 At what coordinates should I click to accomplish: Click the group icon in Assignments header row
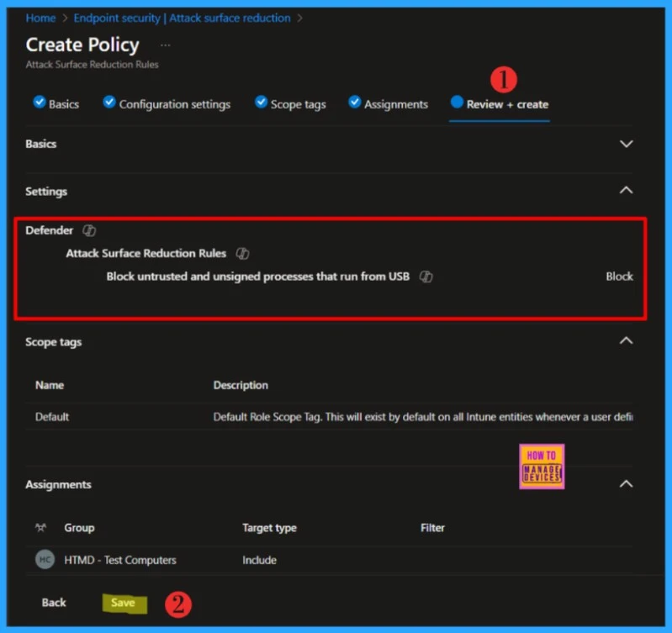click(40, 528)
